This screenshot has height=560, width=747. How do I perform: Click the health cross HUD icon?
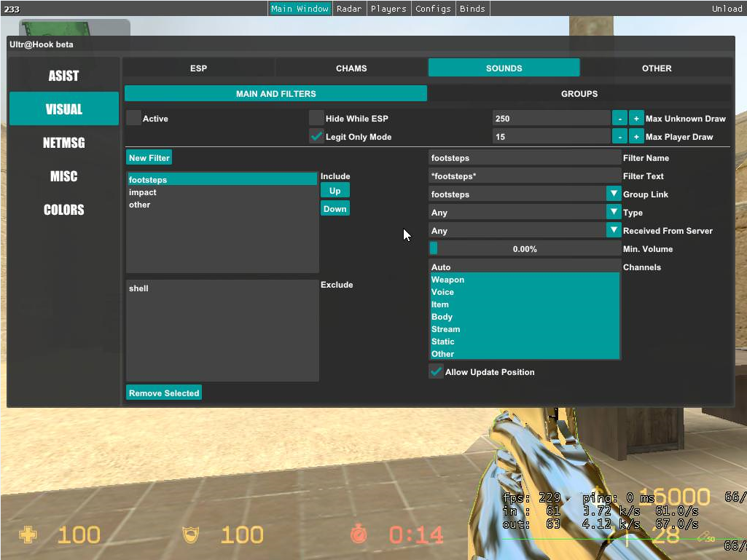(28, 535)
